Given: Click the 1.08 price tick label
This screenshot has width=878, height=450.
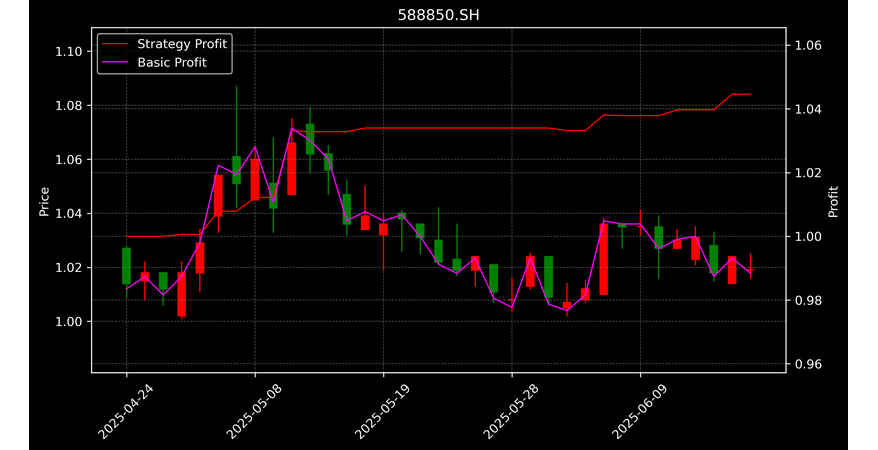Looking at the screenshot, I should point(69,106).
